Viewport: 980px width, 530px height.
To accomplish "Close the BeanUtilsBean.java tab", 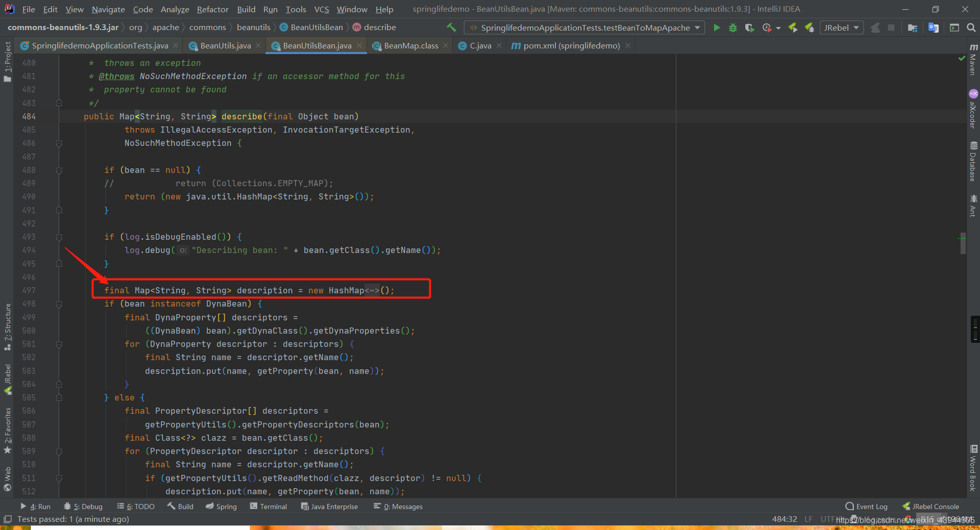I will coord(359,46).
